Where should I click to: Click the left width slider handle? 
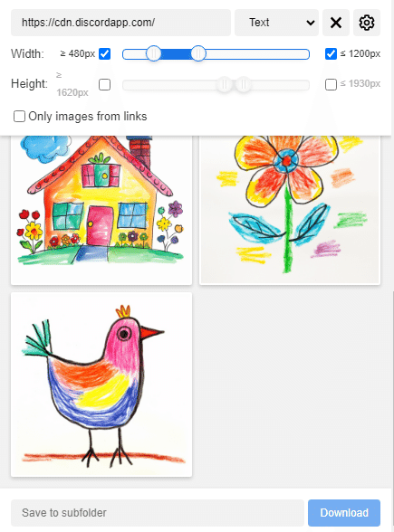coord(154,53)
